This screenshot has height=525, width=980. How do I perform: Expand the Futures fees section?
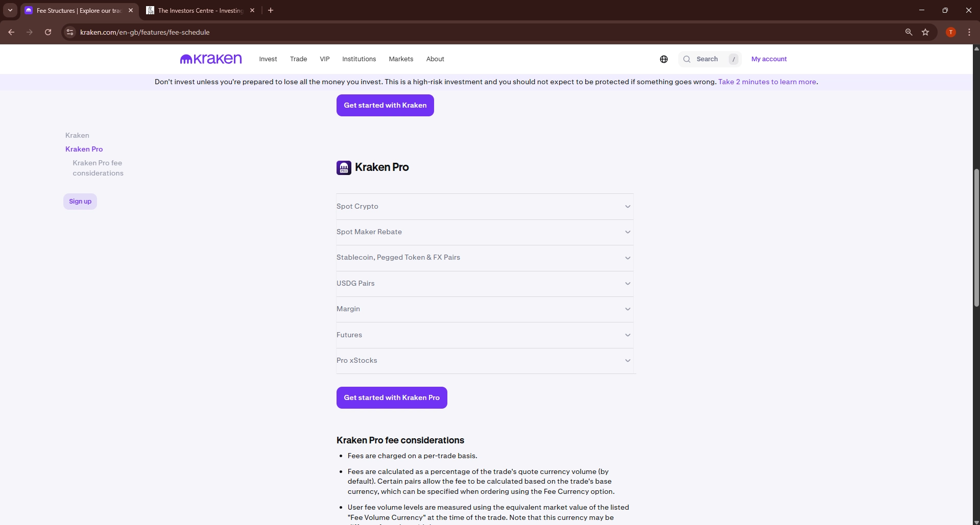point(485,335)
